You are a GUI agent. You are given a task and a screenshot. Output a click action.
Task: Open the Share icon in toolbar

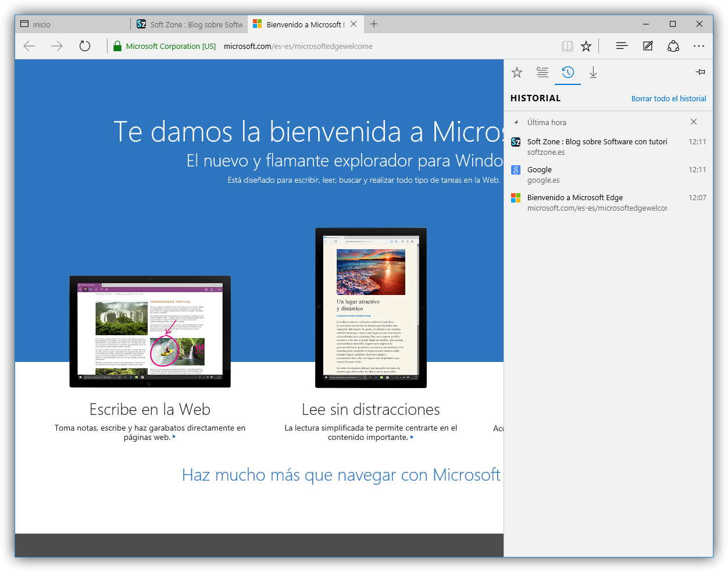673,46
